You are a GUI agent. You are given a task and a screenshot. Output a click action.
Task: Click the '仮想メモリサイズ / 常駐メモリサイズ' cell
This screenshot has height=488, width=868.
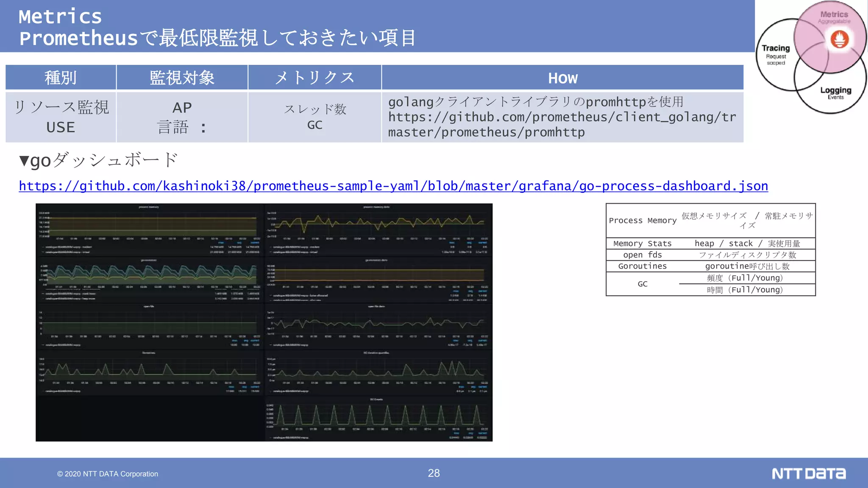[x=747, y=221]
